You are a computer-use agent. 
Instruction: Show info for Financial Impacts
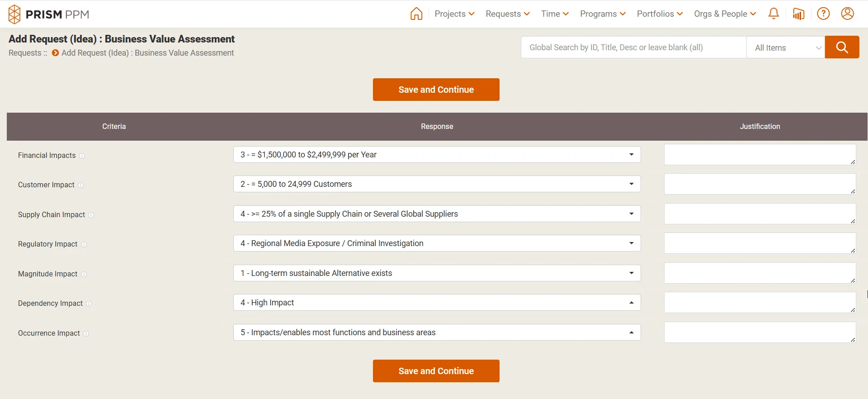tap(82, 156)
